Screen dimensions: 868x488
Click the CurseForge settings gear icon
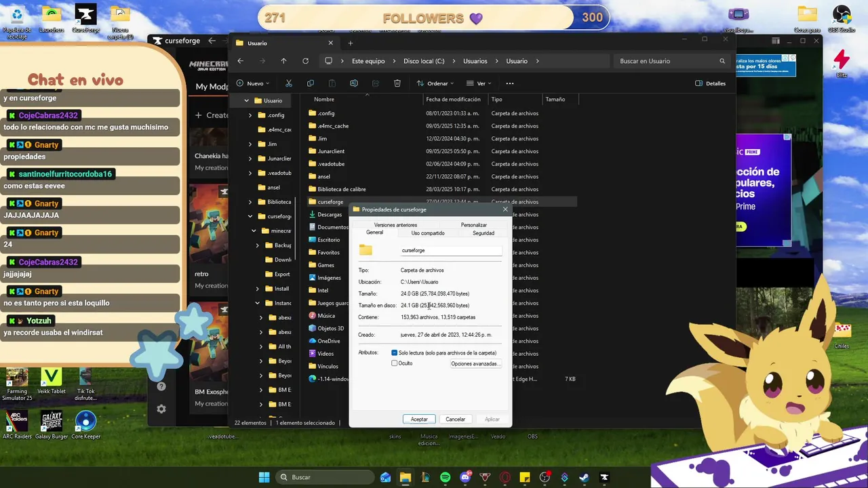point(161,409)
